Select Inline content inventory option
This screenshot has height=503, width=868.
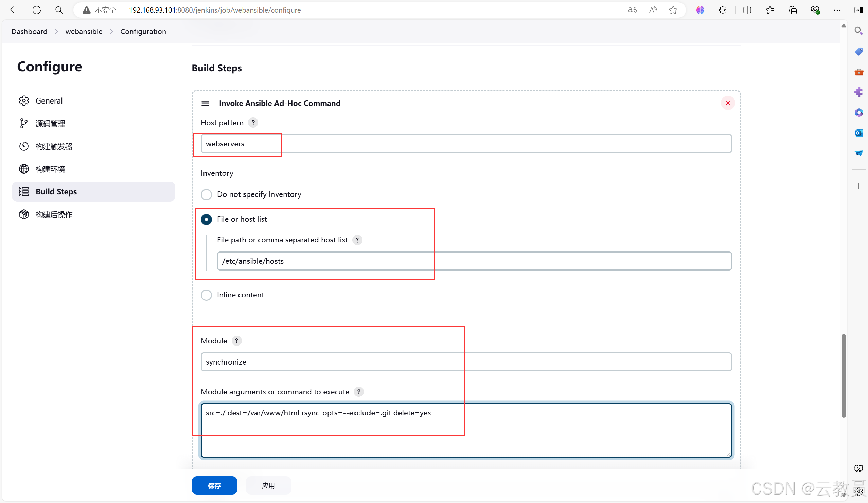click(206, 295)
